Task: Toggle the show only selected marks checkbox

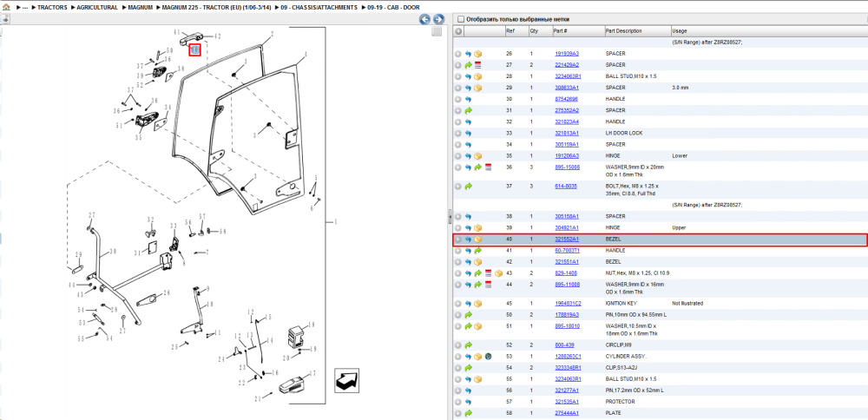Action: point(461,19)
